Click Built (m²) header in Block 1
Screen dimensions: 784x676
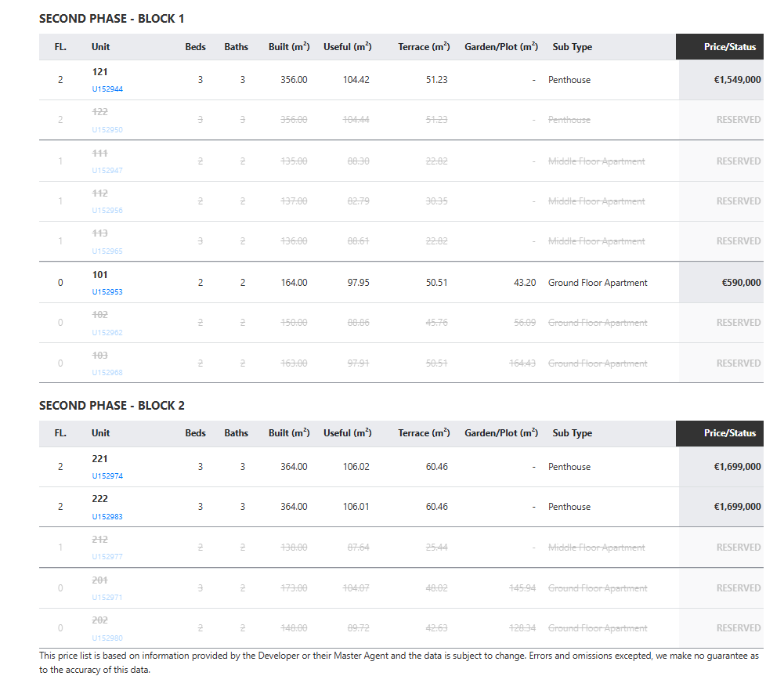pos(289,47)
